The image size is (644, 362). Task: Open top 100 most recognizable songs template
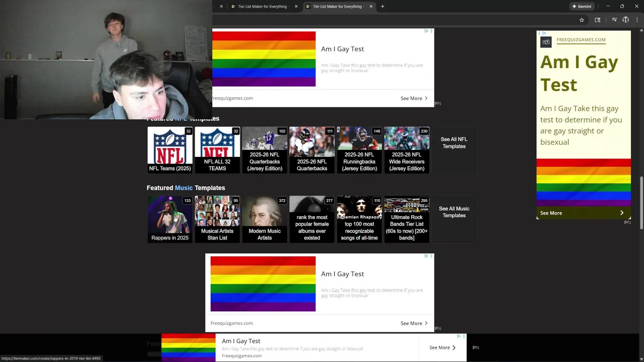point(359,219)
